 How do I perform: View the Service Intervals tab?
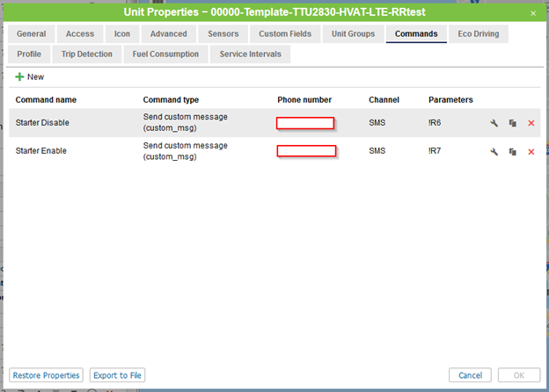point(251,54)
